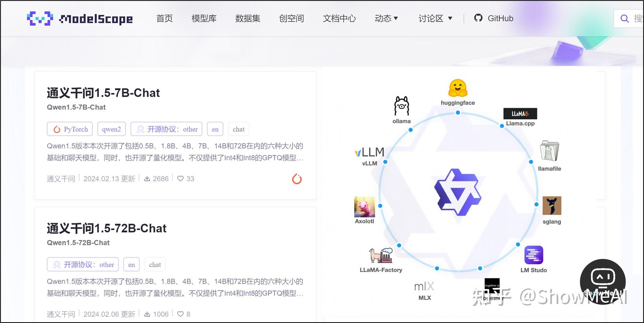Expand the 讨论区 dropdown menu
Image resolution: width=644 pixels, height=323 pixels.
pyautogui.click(x=435, y=18)
